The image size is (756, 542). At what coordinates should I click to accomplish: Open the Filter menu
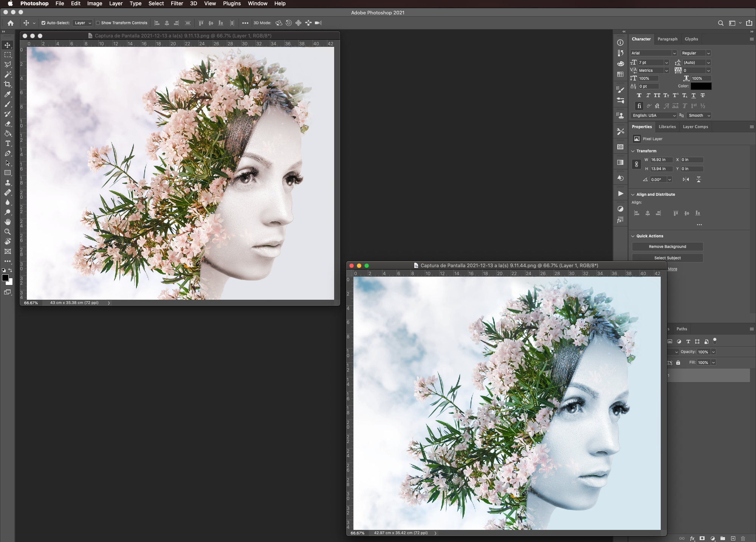click(177, 3)
